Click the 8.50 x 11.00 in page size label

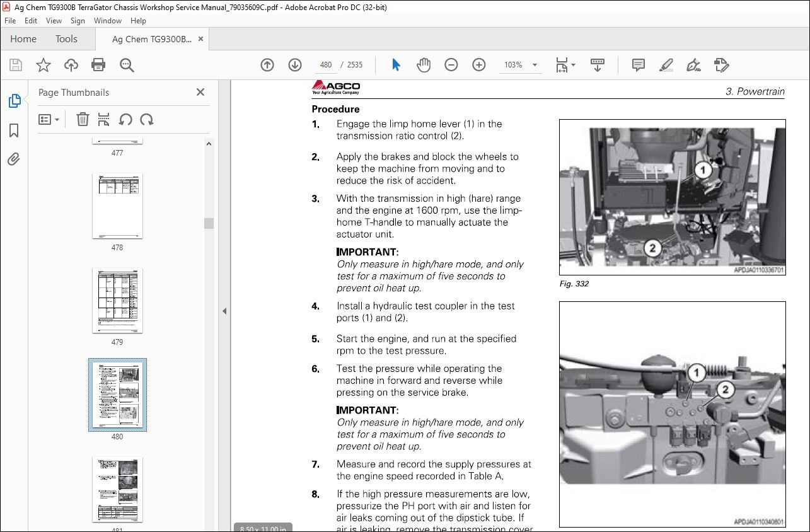262,528
